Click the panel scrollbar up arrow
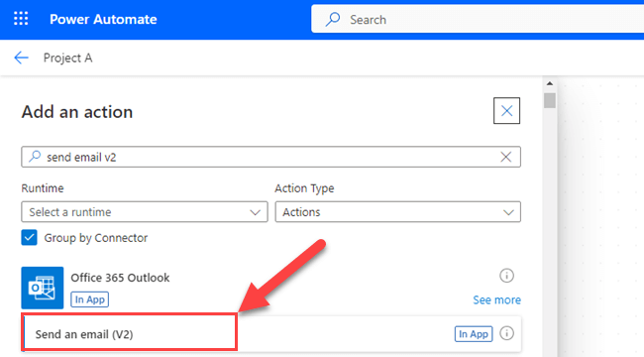The image size is (644, 357). (550, 83)
